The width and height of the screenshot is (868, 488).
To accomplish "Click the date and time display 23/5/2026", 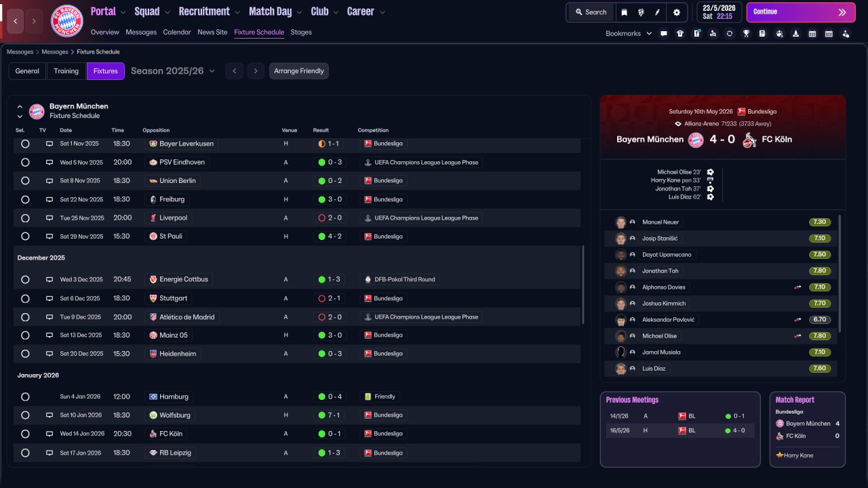I will 718,12.
